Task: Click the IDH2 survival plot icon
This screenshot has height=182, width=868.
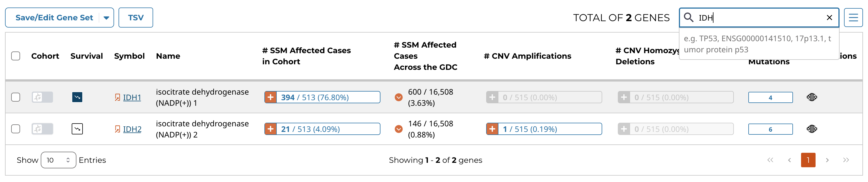Action: click(77, 129)
